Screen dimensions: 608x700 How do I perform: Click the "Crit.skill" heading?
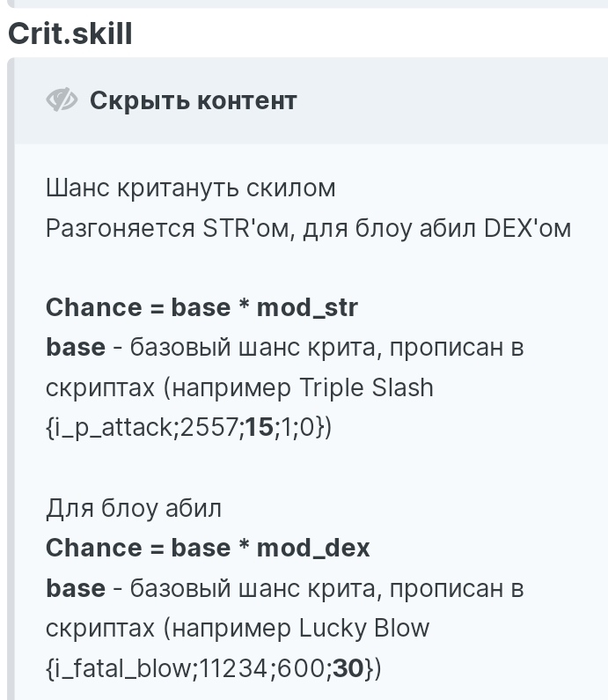(70, 33)
